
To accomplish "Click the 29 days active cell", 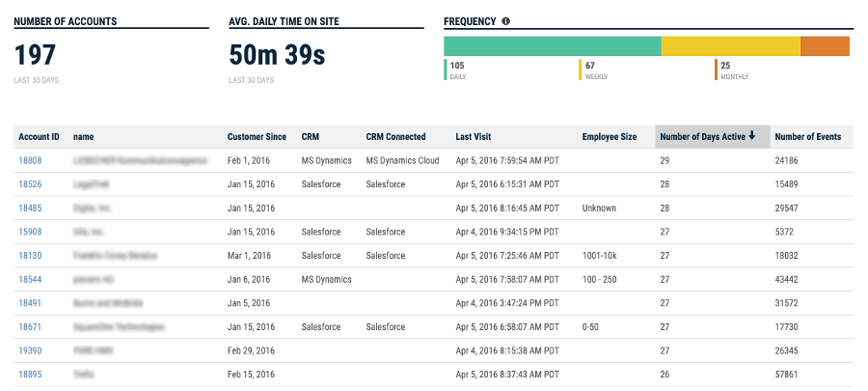I will tap(665, 160).
